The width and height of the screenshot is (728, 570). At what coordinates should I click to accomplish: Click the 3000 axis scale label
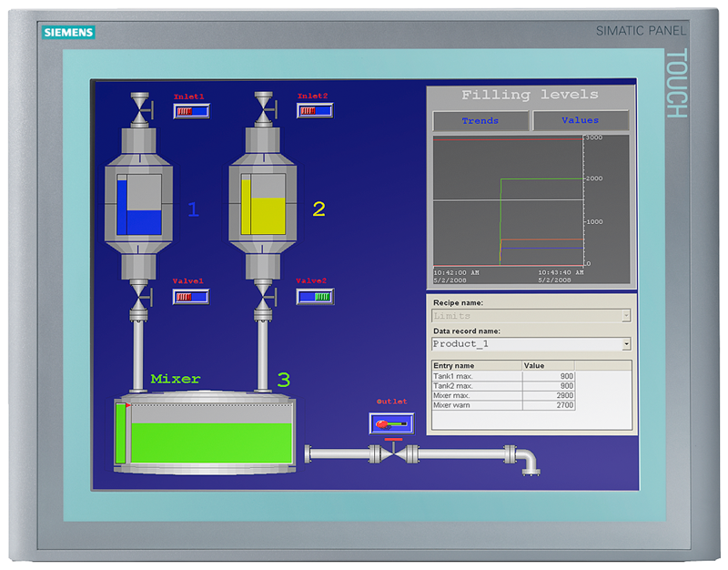tap(594, 137)
